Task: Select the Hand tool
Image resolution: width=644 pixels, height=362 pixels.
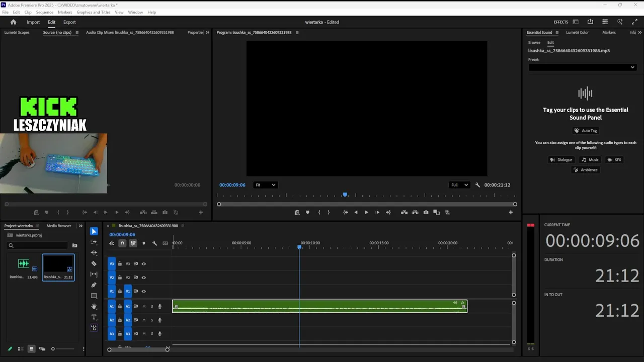Action: coord(94,306)
